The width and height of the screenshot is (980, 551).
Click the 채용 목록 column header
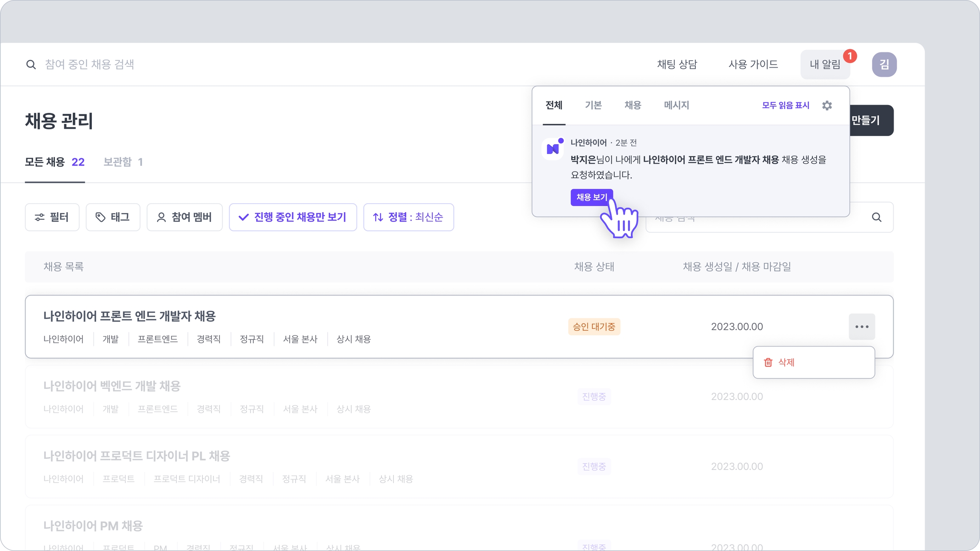coord(63,267)
